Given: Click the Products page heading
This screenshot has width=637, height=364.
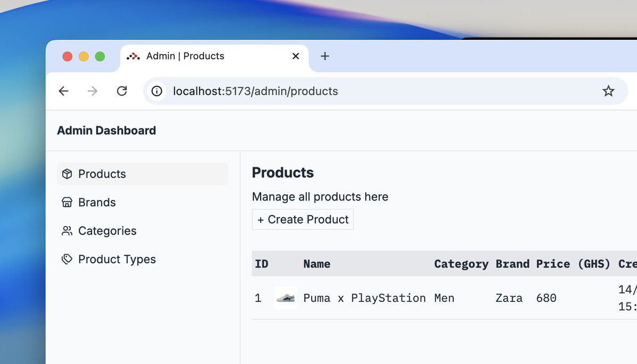Looking at the screenshot, I should pyautogui.click(x=283, y=173).
